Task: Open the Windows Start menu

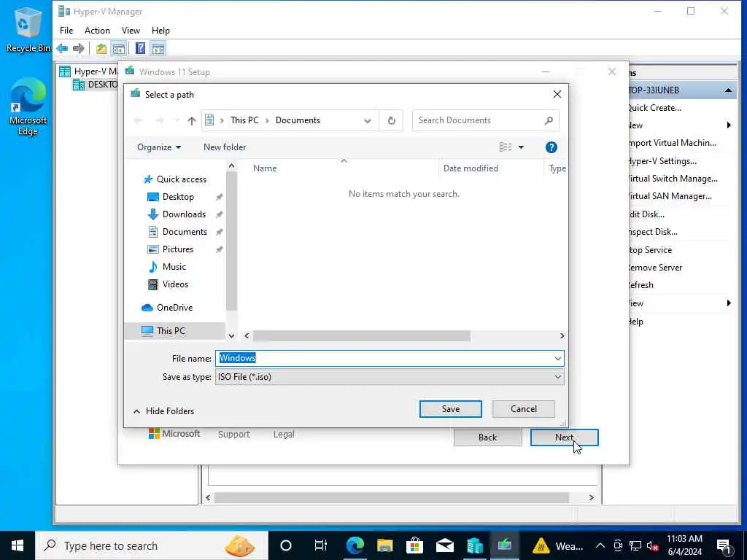Action: (x=18, y=545)
